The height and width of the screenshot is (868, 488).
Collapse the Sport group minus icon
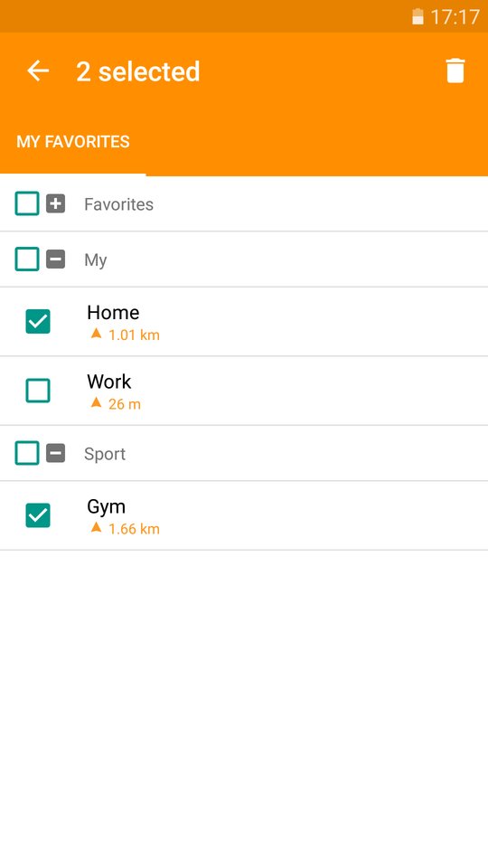pyautogui.click(x=55, y=453)
